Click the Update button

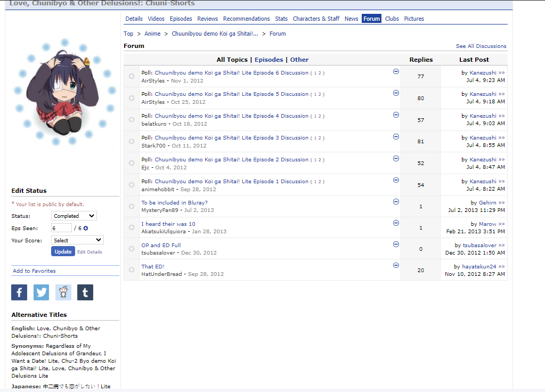pyautogui.click(x=63, y=251)
